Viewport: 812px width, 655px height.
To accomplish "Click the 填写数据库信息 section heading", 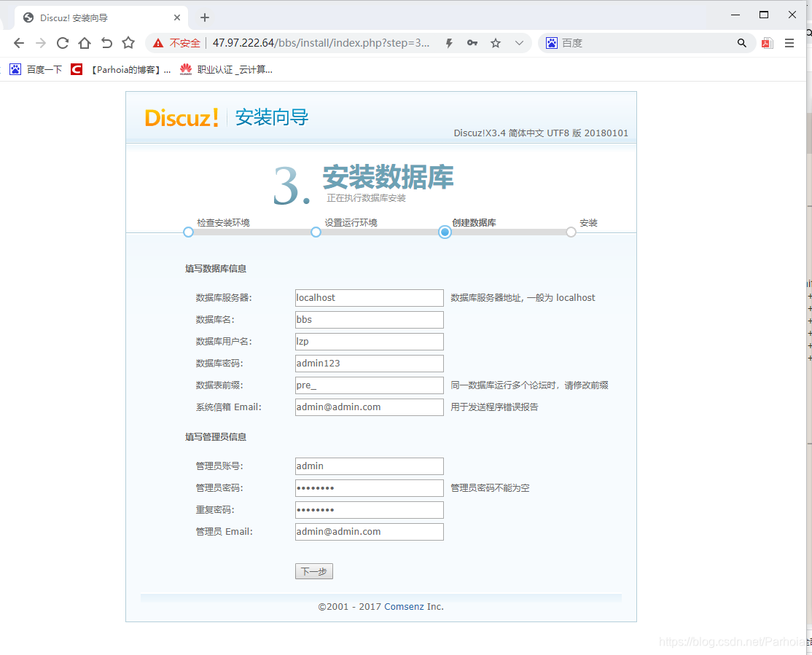I will (216, 269).
